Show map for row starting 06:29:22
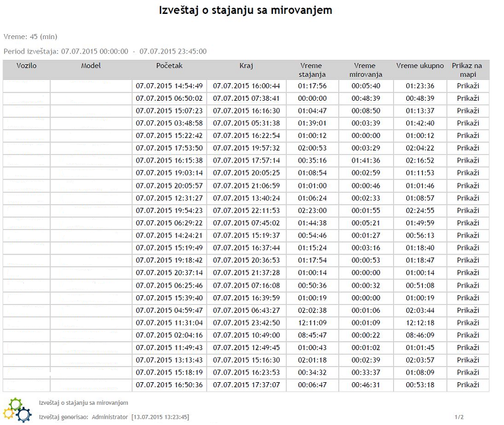 click(x=467, y=223)
